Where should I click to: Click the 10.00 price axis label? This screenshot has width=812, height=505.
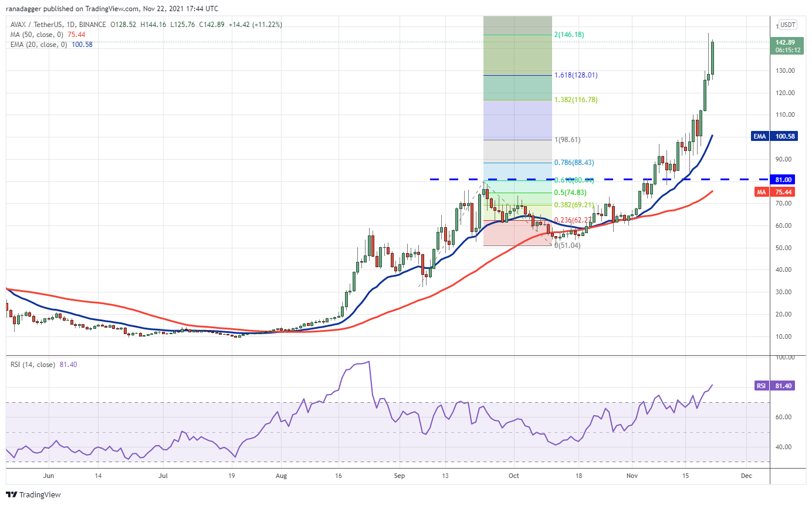click(x=783, y=336)
